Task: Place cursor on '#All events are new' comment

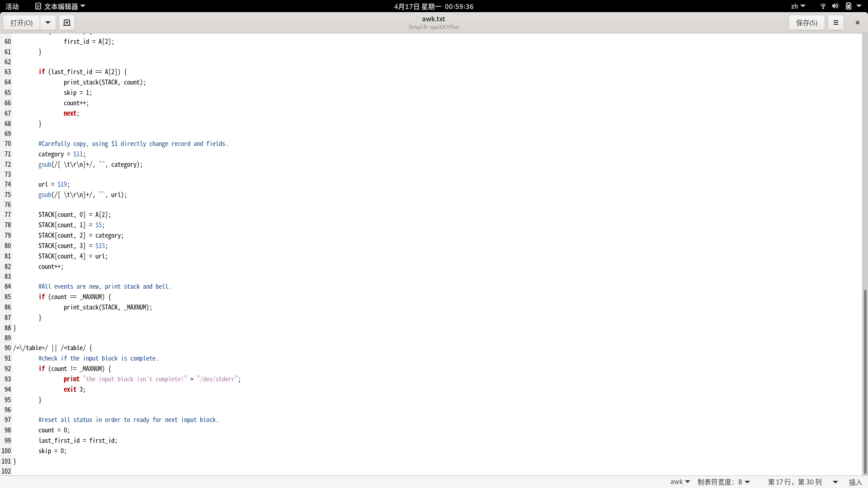Action: (104, 286)
